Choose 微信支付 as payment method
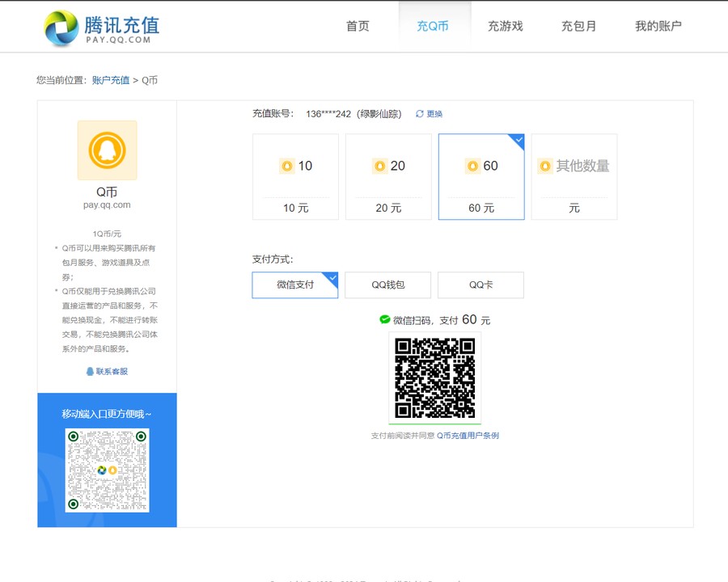 [x=295, y=285]
